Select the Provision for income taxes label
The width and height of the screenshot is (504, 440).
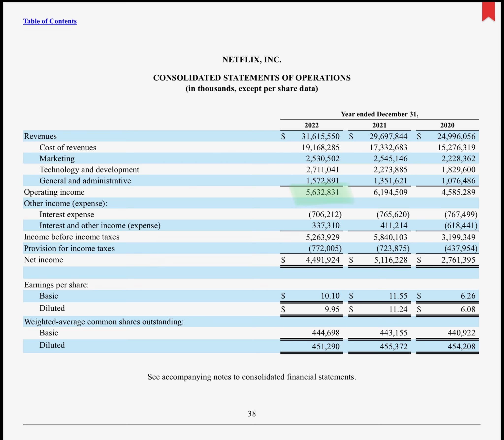69,248
